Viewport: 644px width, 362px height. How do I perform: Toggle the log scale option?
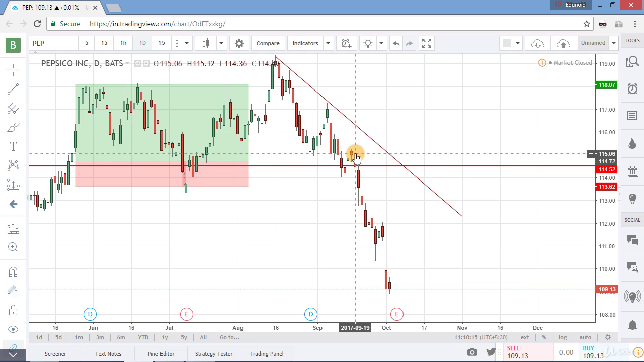tap(562, 337)
